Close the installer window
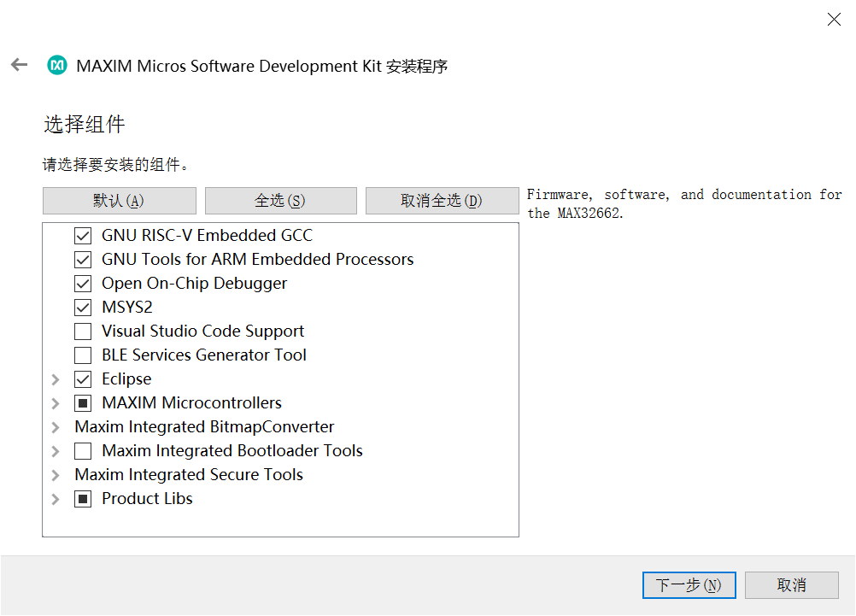856x616 pixels. pos(834,20)
